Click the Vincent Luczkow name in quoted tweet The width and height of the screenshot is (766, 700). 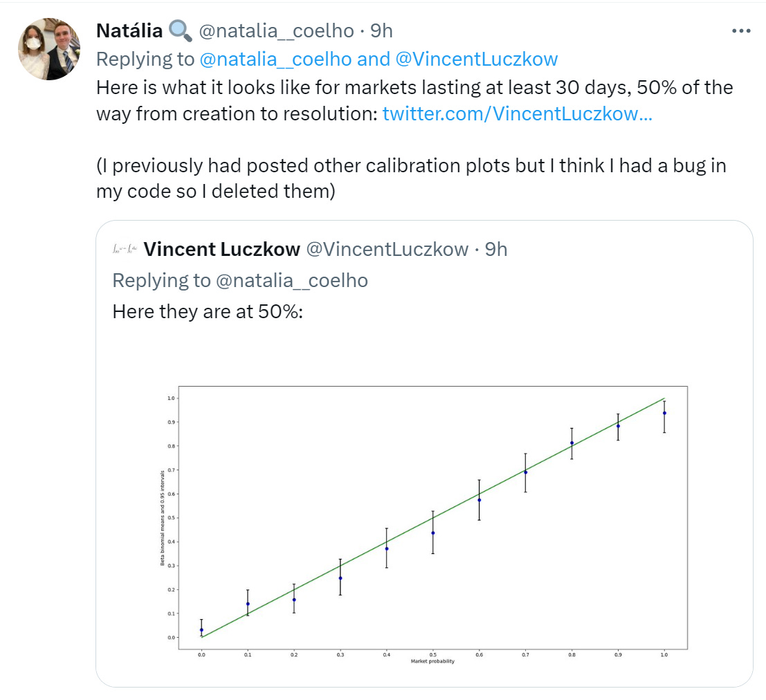(x=221, y=249)
